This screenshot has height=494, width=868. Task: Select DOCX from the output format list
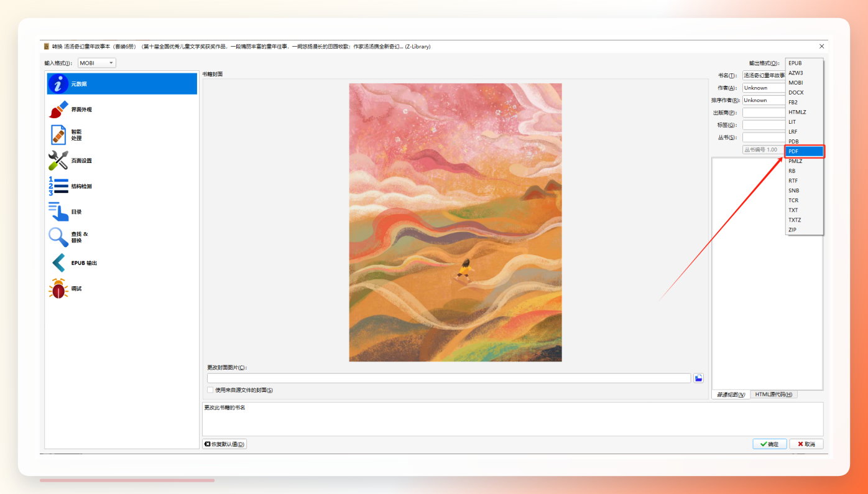coord(805,93)
